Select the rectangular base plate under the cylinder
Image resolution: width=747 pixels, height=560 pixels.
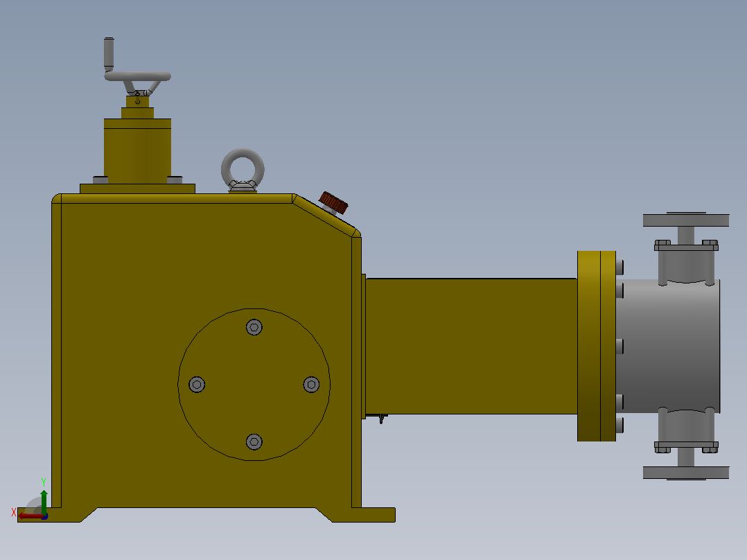(138, 189)
